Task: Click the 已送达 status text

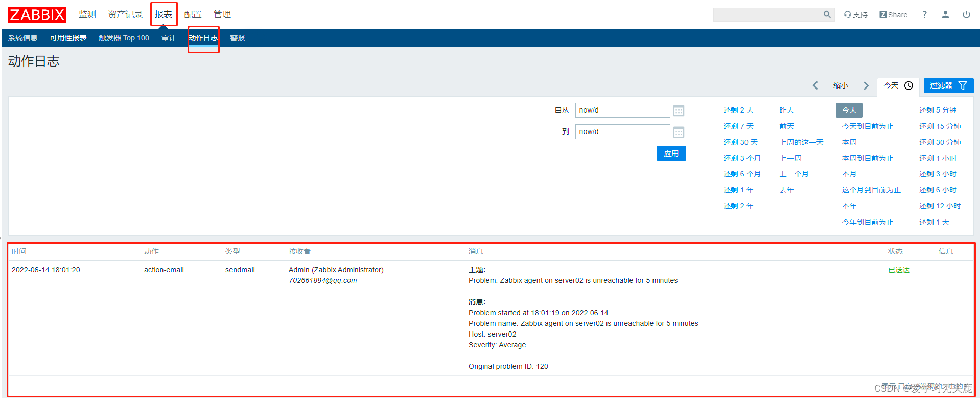Action: tap(899, 270)
